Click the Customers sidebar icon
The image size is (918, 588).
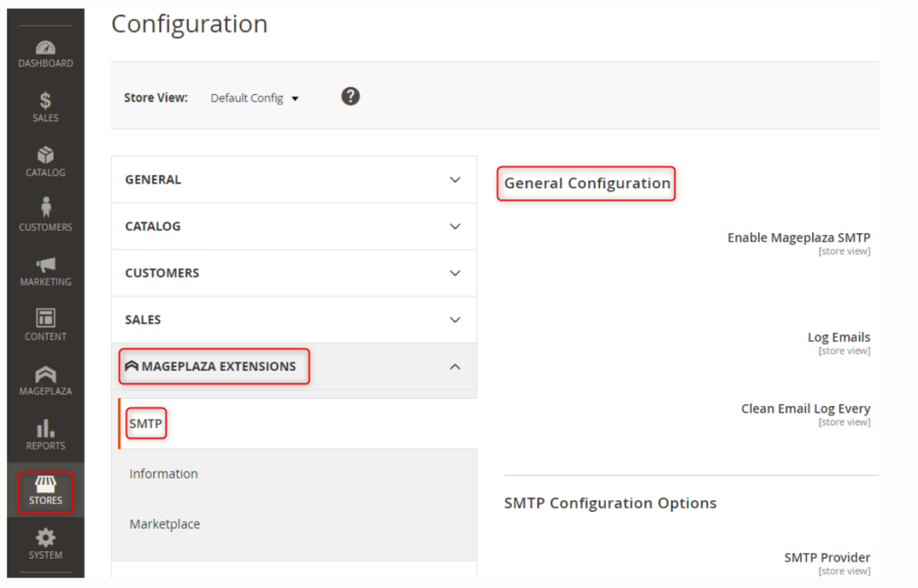(x=45, y=215)
